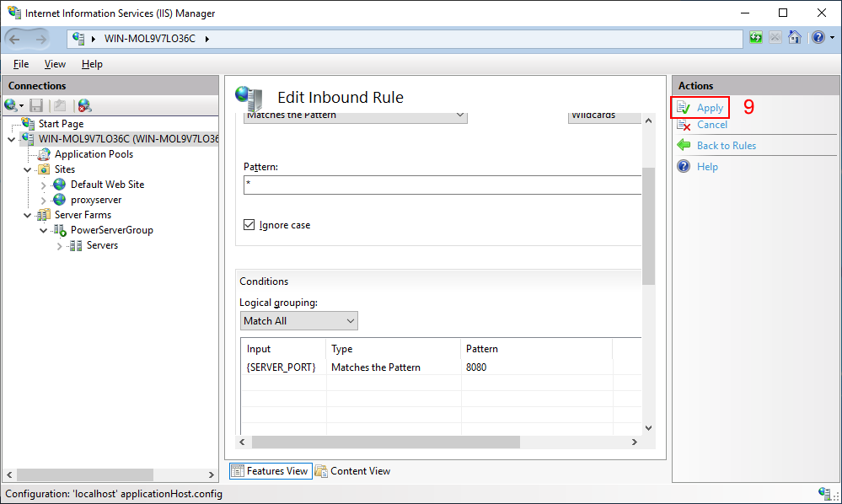Open the File menu

click(21, 64)
